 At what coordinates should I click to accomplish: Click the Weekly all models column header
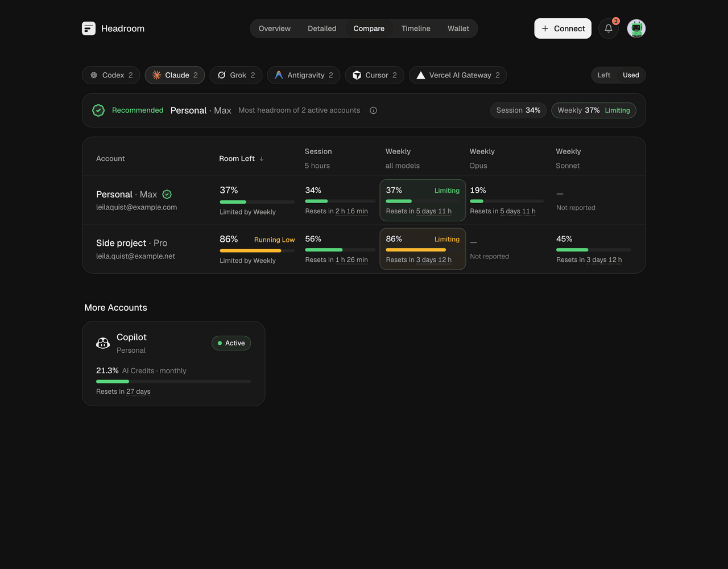pyautogui.click(x=403, y=158)
